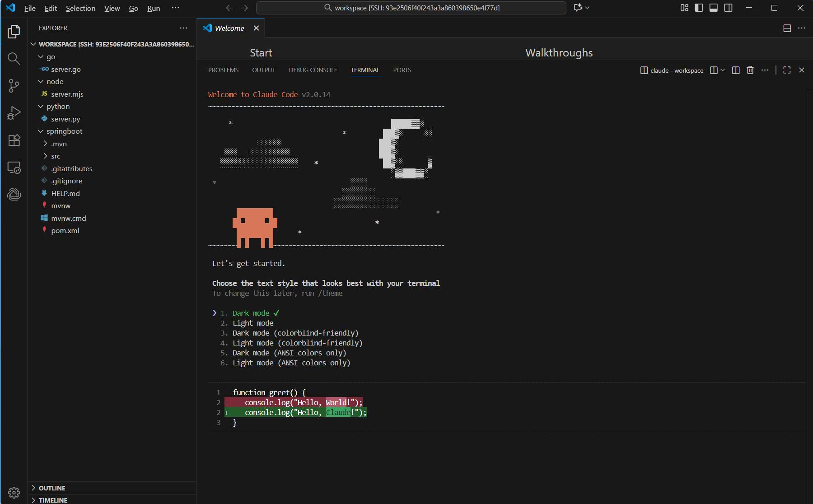Split the terminal panel
This screenshot has width=813, height=504.
tap(736, 70)
